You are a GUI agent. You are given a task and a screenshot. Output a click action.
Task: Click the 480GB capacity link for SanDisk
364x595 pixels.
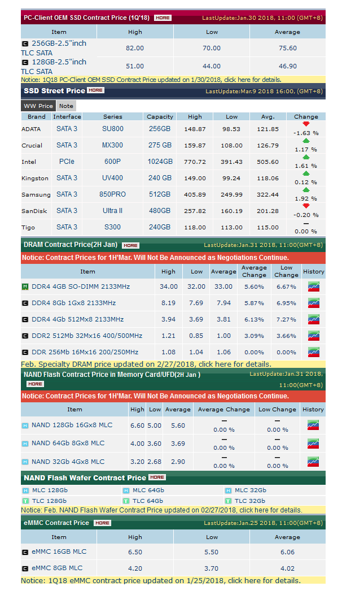click(x=160, y=210)
